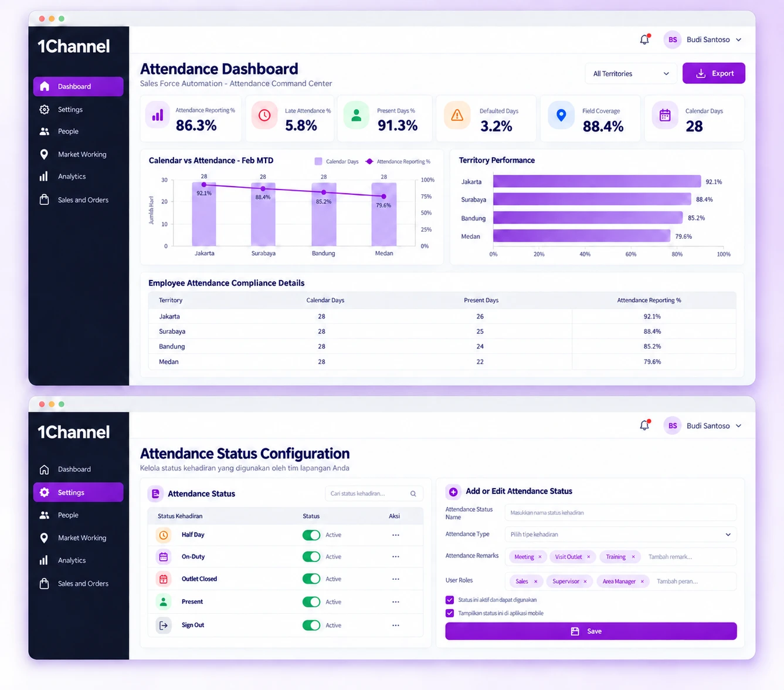Click Defaulted Days warning triangle icon

click(x=457, y=115)
